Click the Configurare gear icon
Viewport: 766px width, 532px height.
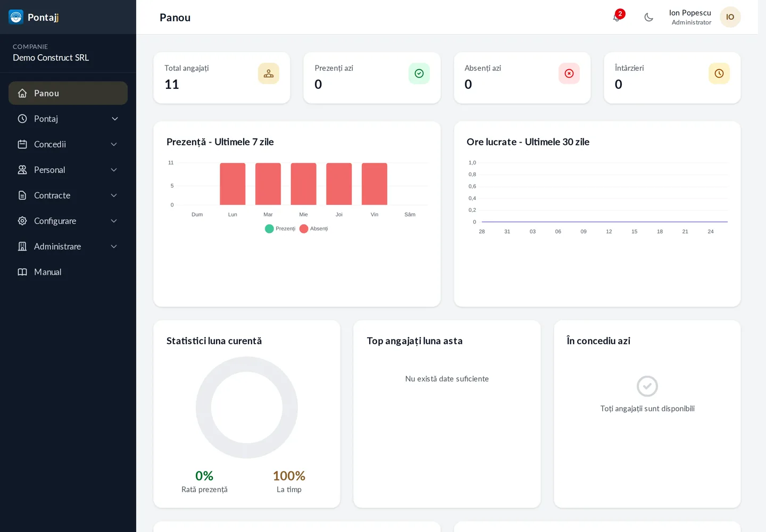pyautogui.click(x=22, y=221)
